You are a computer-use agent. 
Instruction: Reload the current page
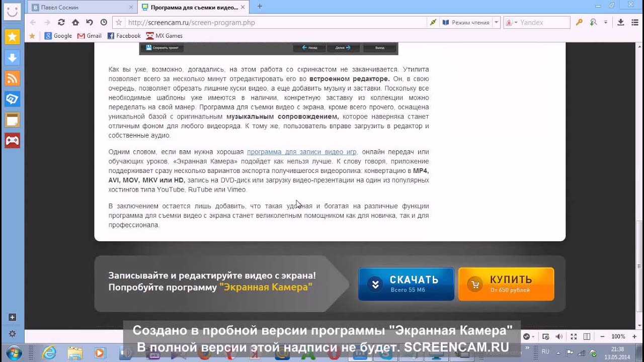point(61,22)
